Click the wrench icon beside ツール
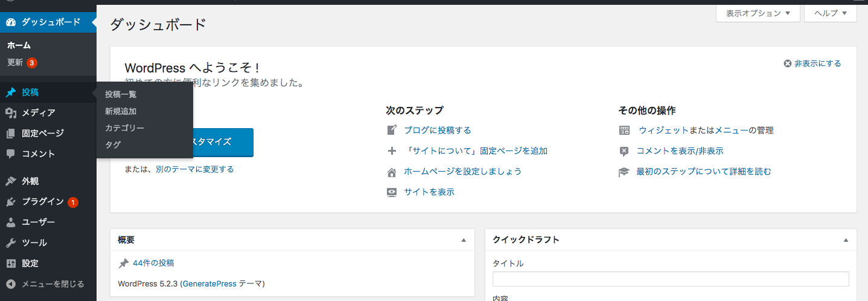Screen dimensions: 868x301 click(x=11, y=243)
